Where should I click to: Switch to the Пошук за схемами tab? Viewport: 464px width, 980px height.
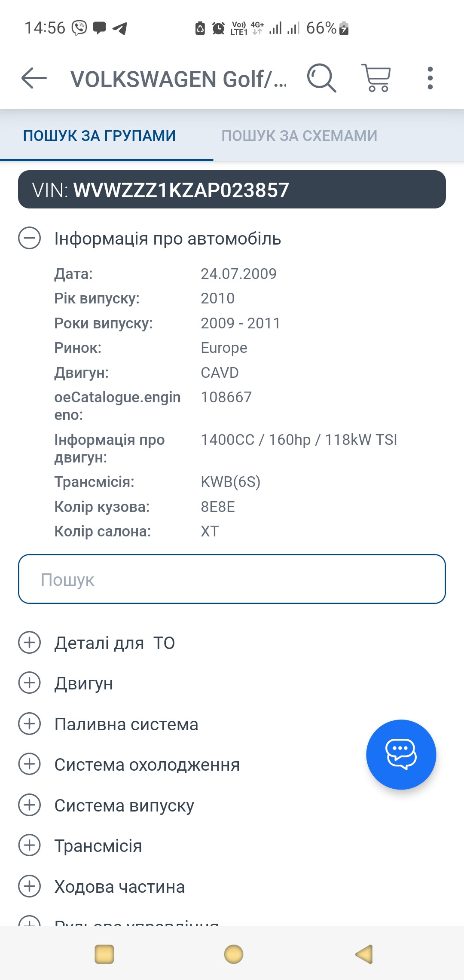tap(299, 136)
